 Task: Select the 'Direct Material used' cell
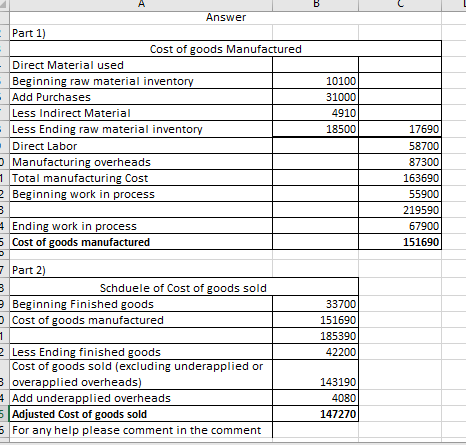coord(141,65)
